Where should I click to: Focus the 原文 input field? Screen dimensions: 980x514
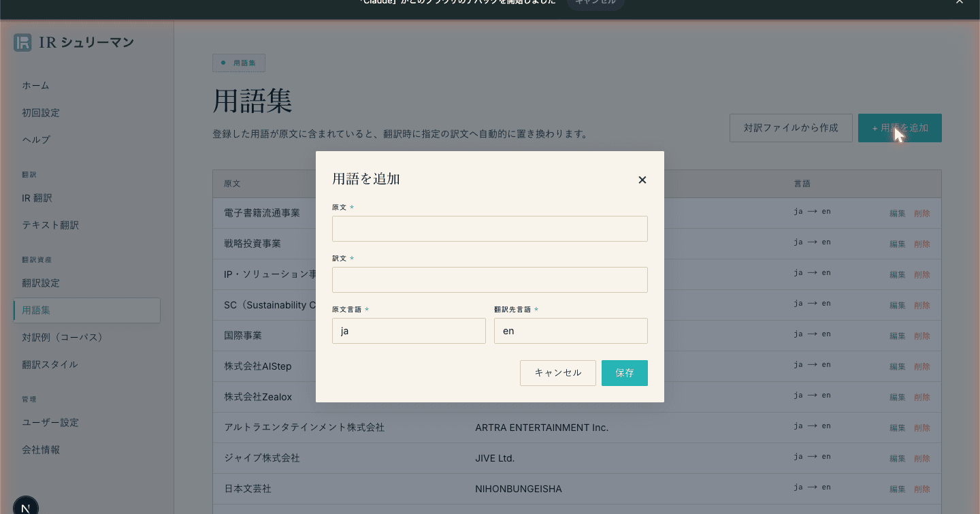pyautogui.click(x=490, y=229)
